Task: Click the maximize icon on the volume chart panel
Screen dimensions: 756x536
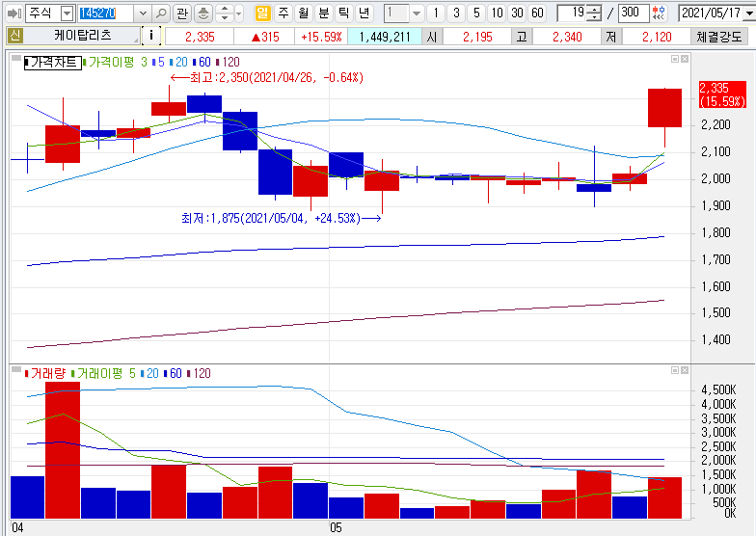Action: pos(675,370)
